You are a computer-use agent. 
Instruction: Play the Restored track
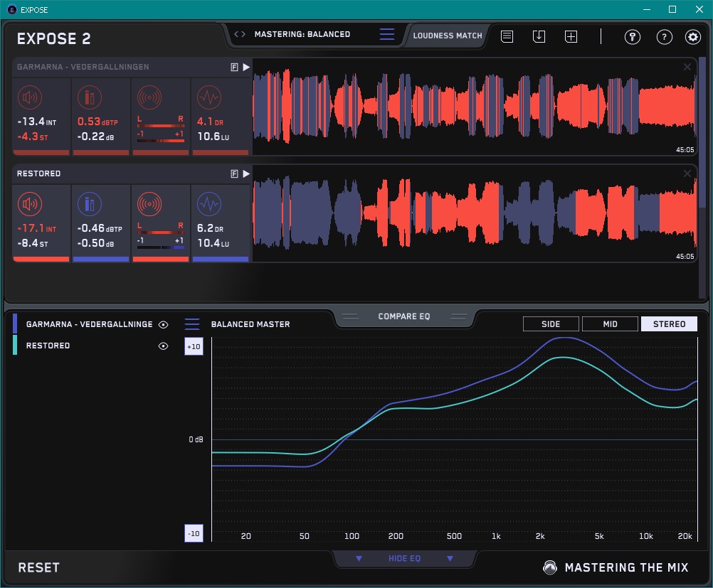pyautogui.click(x=246, y=173)
